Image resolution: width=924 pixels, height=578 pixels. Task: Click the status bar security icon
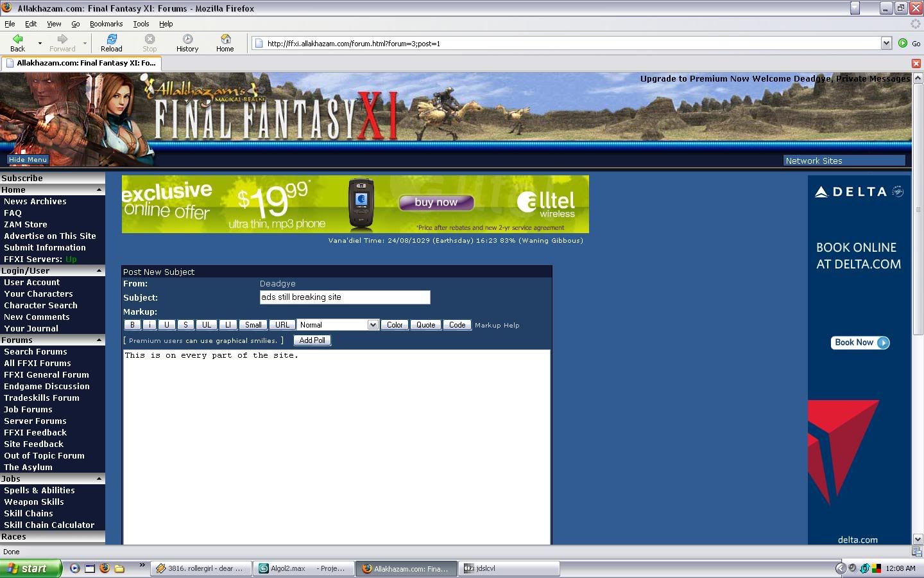[916, 552]
